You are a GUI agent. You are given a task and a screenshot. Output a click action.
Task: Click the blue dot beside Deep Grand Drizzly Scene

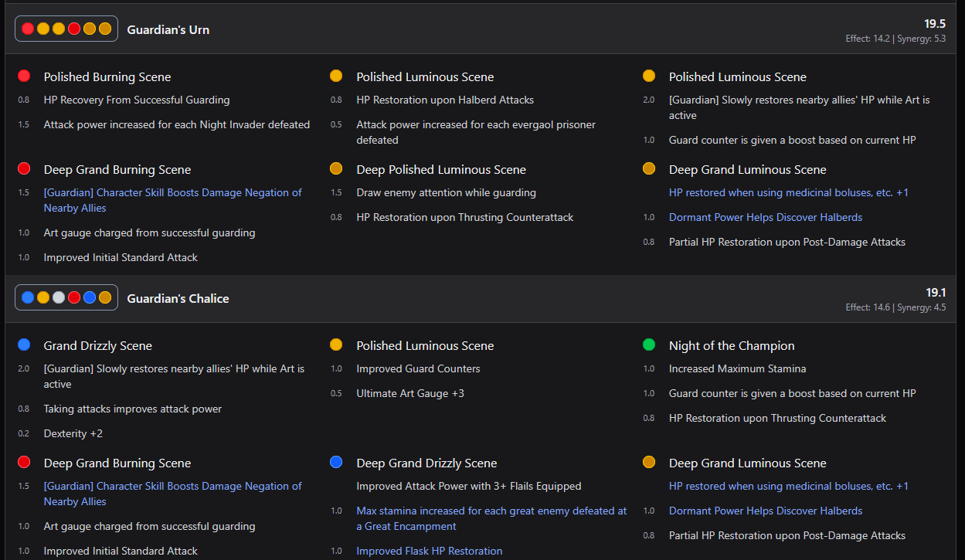[x=336, y=462]
